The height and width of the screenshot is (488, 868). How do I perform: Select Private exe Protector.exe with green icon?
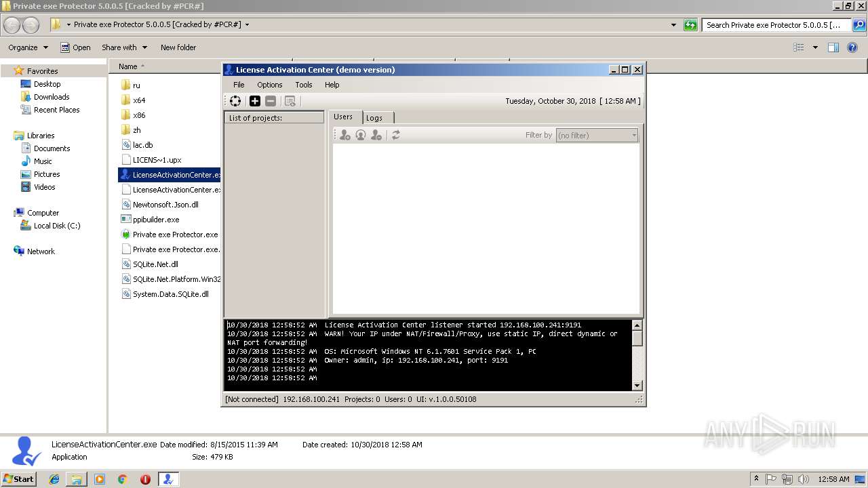click(x=170, y=235)
